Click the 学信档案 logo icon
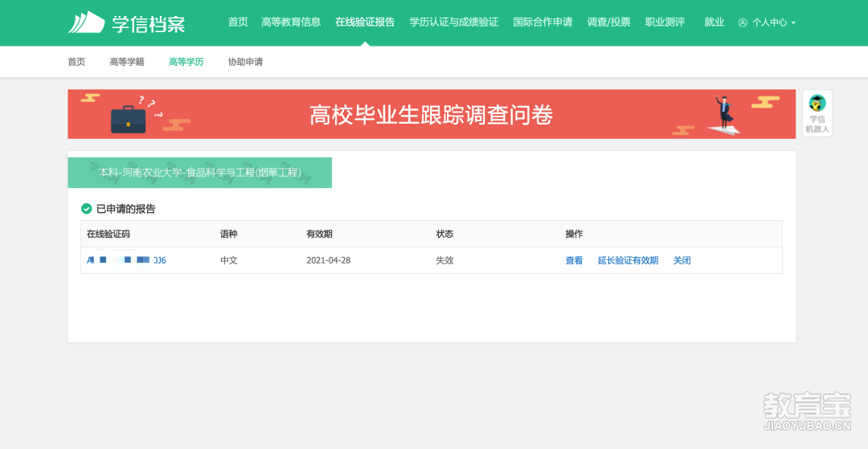 pos(86,22)
